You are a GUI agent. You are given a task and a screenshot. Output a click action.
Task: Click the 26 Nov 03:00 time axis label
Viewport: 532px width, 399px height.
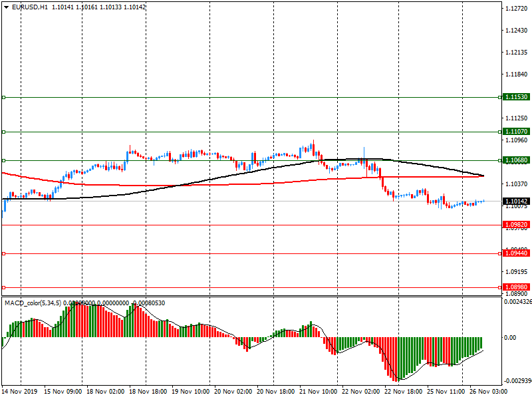489,391
